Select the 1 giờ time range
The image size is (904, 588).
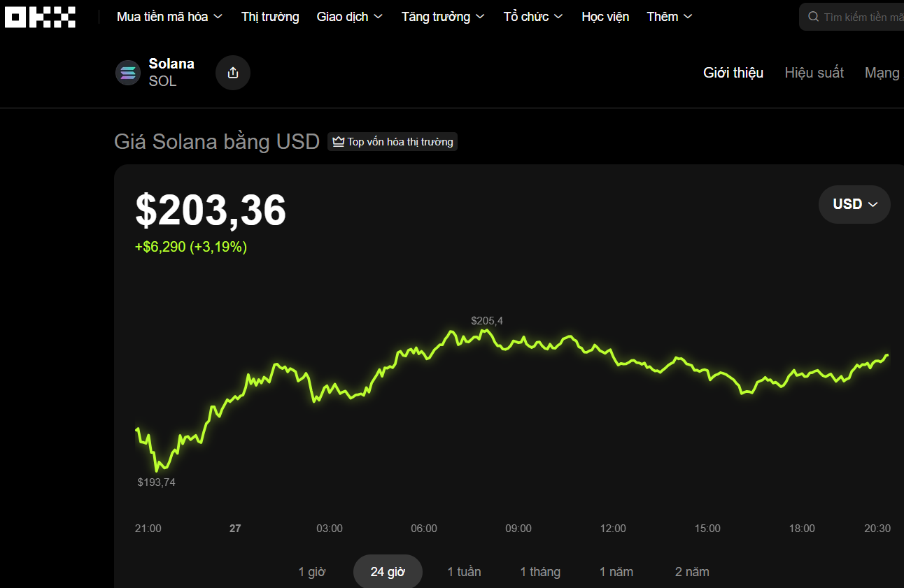[x=312, y=572]
